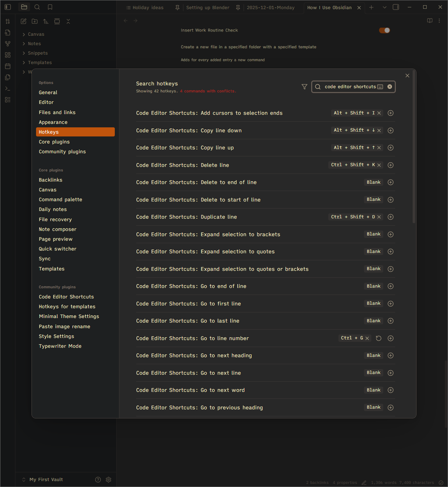Clear the hotkey search field
This screenshot has width=448, height=487.
(390, 86)
